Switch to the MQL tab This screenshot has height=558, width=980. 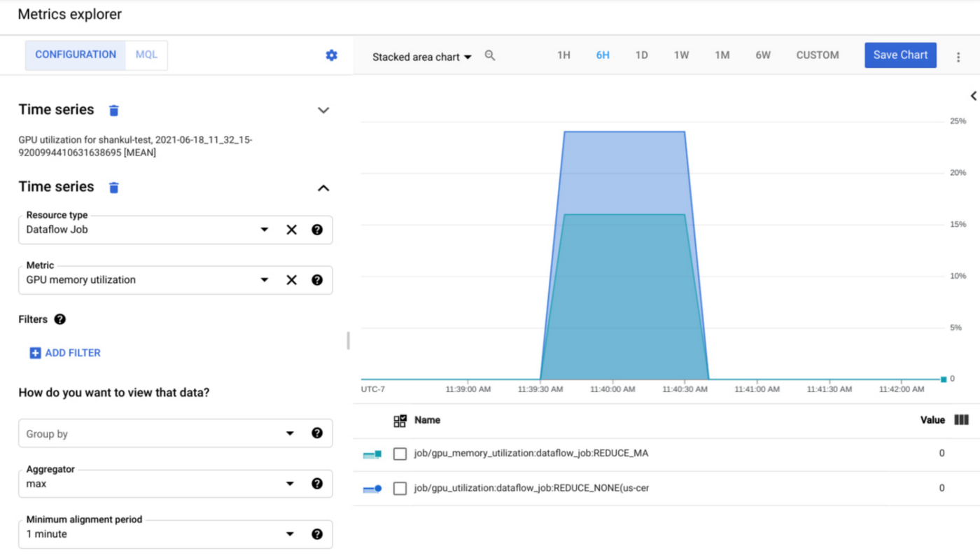point(146,55)
